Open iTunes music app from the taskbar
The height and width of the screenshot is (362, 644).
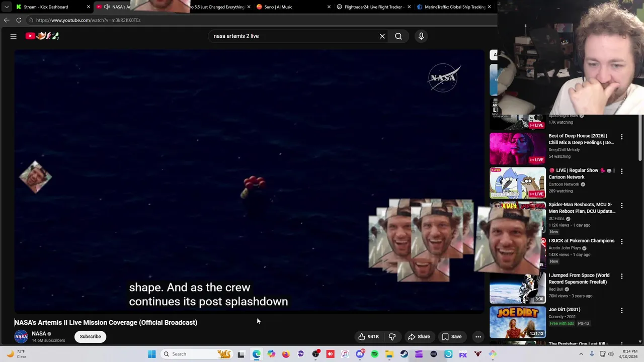(x=345, y=354)
